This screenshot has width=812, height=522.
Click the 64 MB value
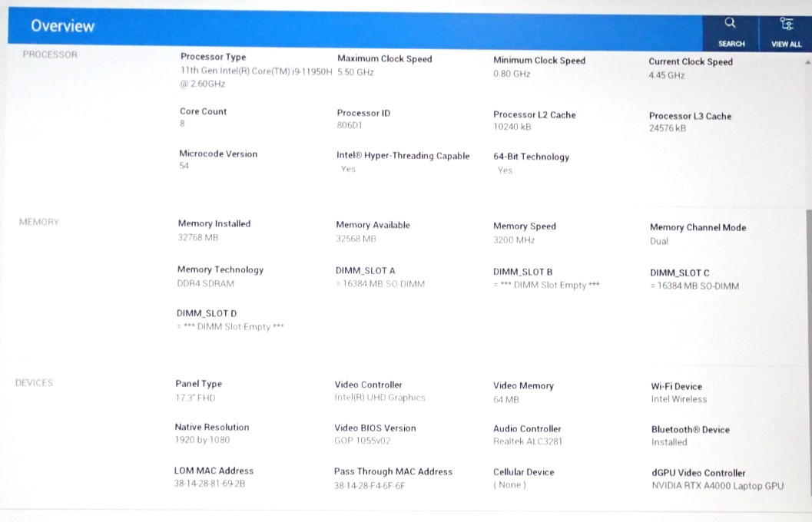click(x=506, y=399)
